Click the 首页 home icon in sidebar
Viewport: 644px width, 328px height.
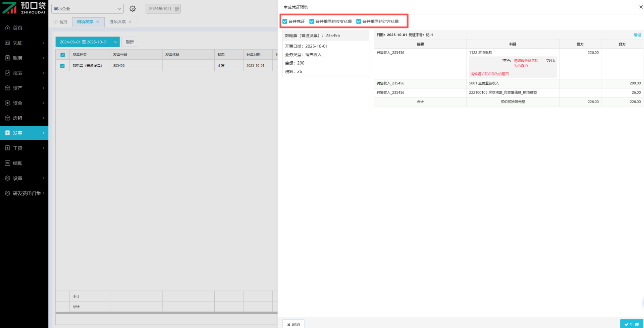pos(7,28)
